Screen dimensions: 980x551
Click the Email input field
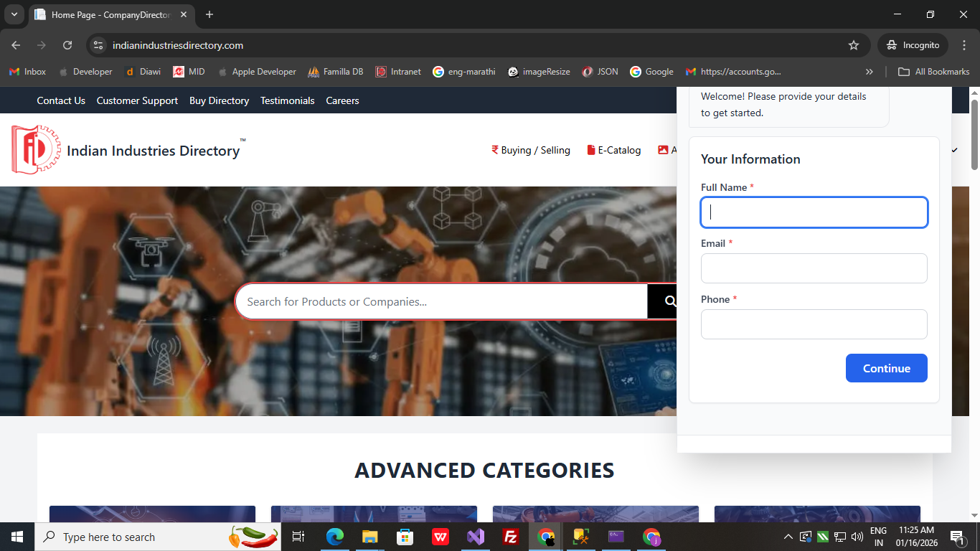814,268
